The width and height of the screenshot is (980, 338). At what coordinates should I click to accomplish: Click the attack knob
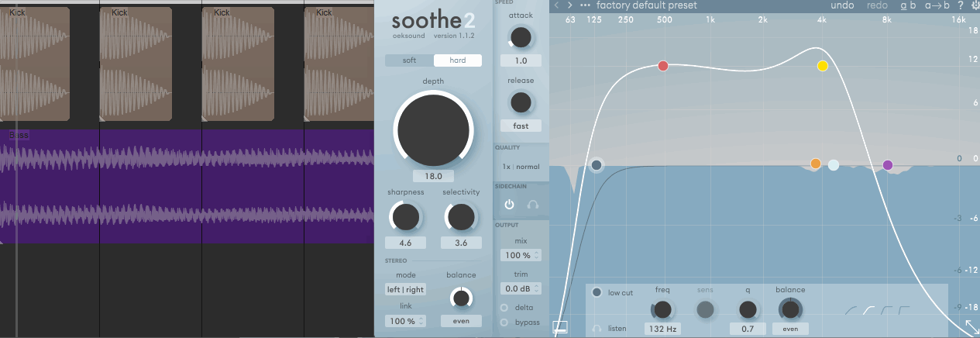click(x=521, y=36)
